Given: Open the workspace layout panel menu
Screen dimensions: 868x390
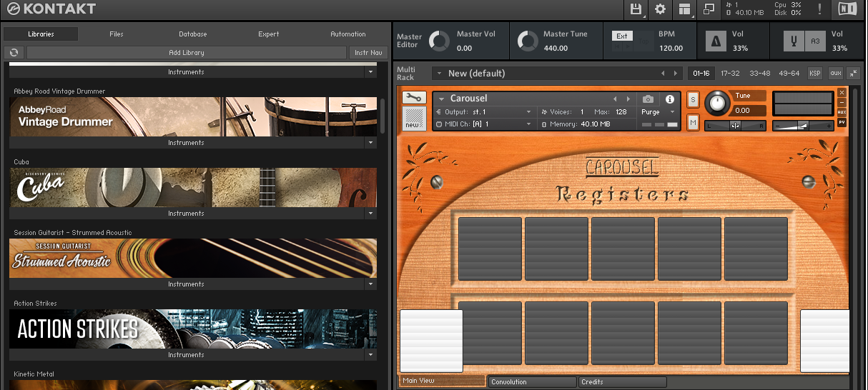Looking at the screenshot, I should coord(684,9).
